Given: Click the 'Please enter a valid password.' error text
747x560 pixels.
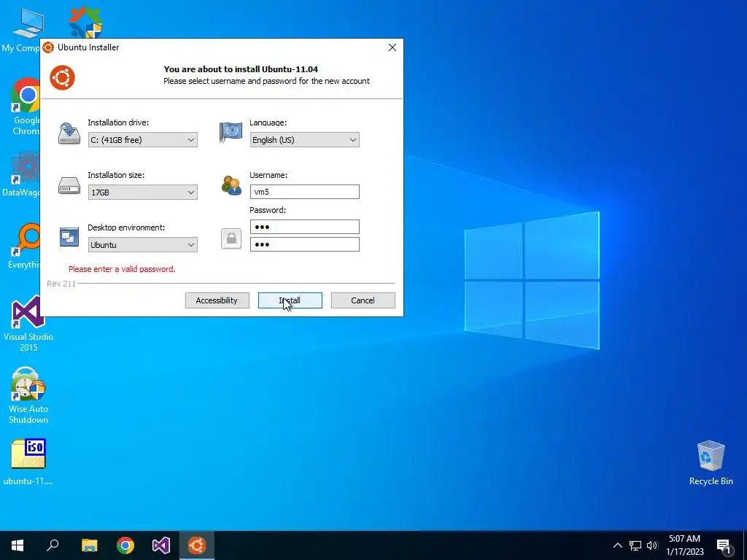Looking at the screenshot, I should tap(122, 269).
